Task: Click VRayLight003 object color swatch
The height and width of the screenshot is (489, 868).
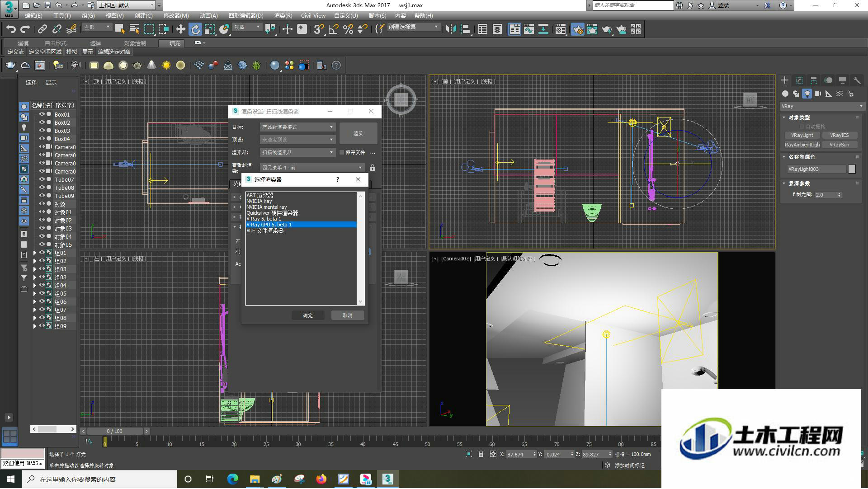Action: 852,169
